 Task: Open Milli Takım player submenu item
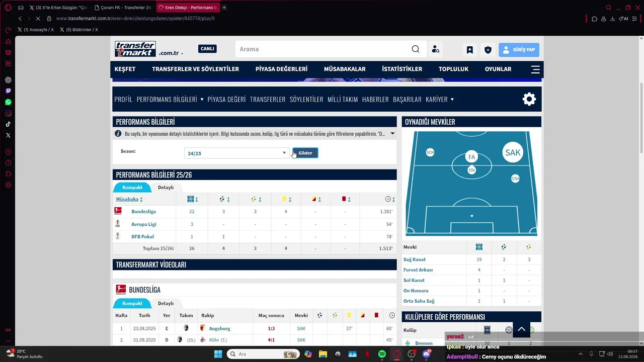pyautogui.click(x=343, y=100)
